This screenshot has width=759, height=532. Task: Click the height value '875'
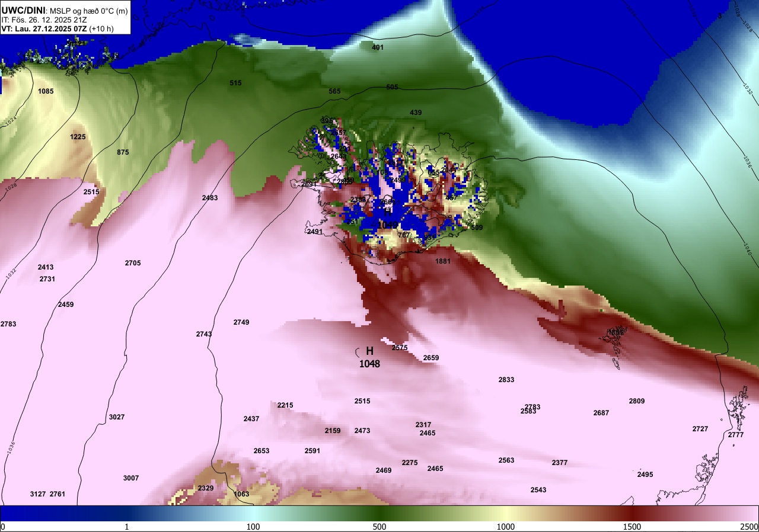point(123,152)
